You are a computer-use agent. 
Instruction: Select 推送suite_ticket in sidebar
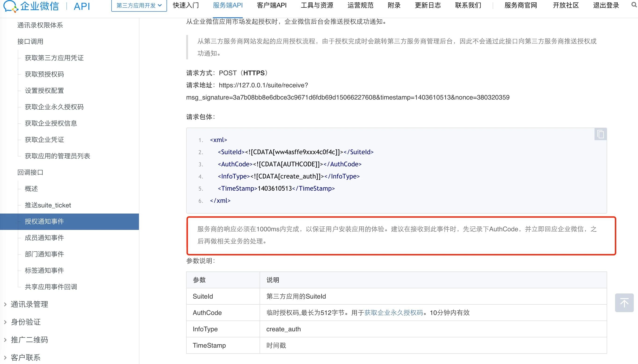click(x=48, y=205)
